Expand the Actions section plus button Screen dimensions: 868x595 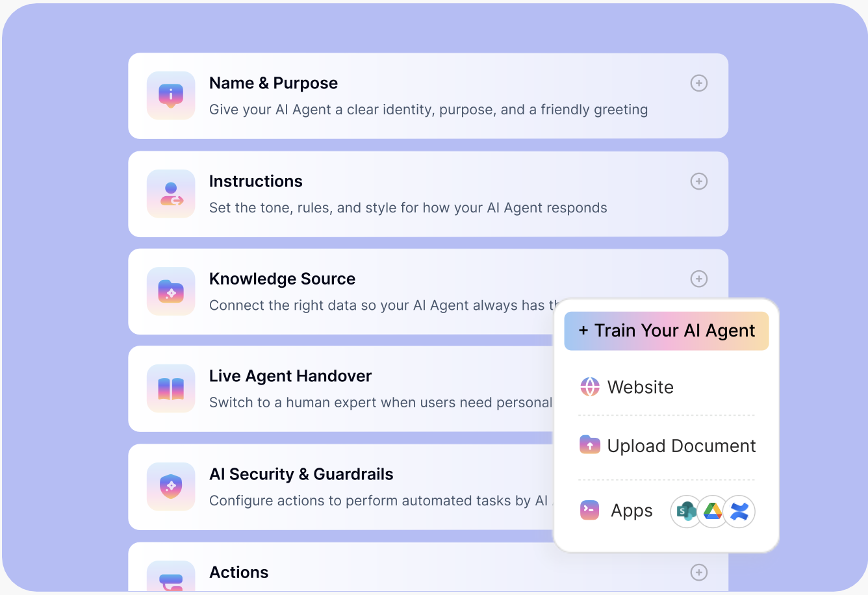click(x=699, y=572)
